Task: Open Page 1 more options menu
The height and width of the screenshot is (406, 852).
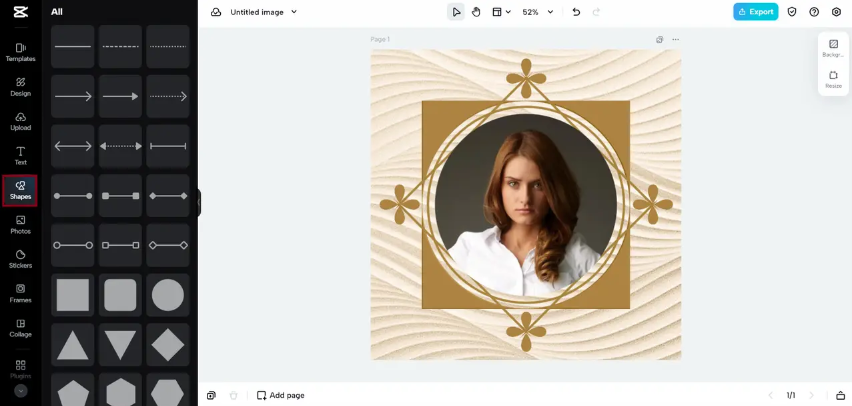Action: click(675, 39)
